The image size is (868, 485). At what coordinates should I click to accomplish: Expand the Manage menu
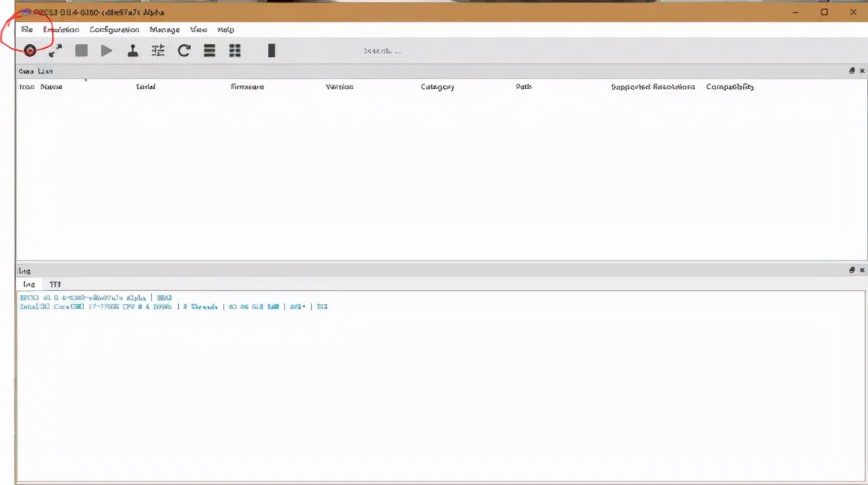165,30
